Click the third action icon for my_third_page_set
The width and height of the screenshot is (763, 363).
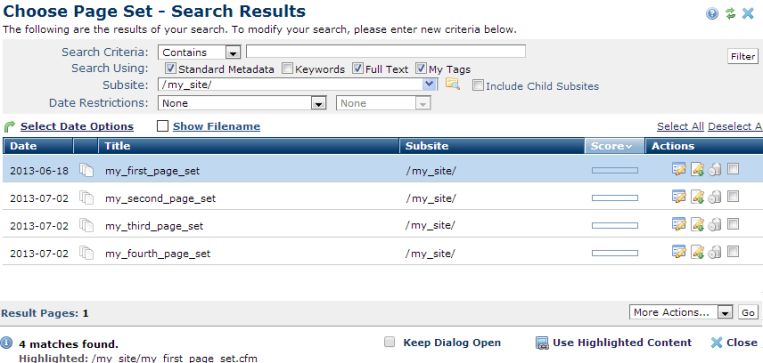(x=714, y=224)
